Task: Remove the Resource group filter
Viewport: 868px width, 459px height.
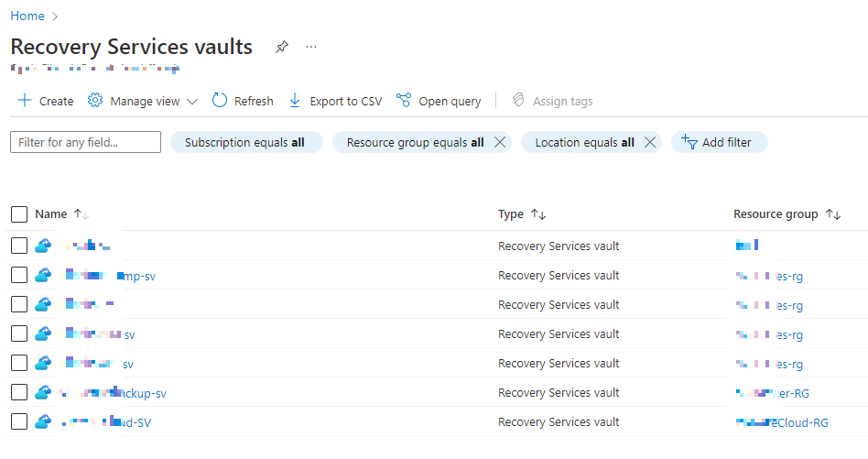Action: click(500, 142)
